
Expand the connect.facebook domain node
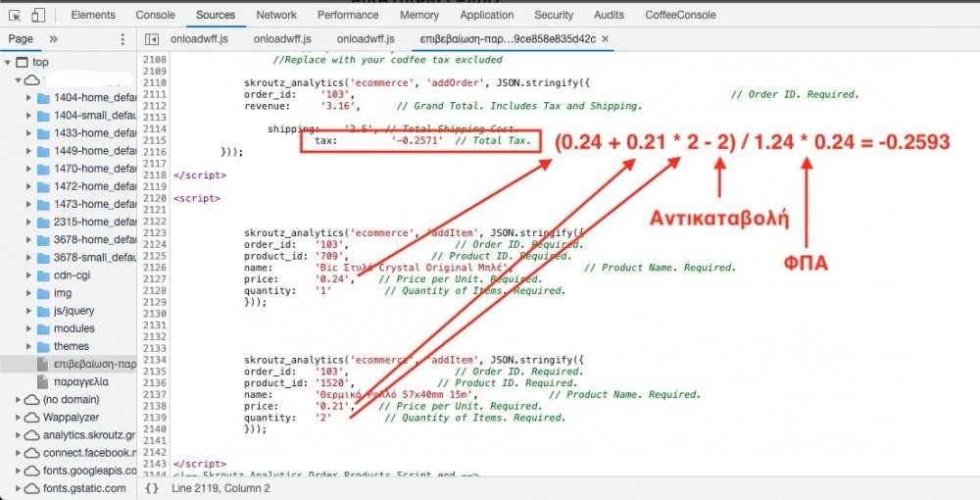click(x=18, y=453)
